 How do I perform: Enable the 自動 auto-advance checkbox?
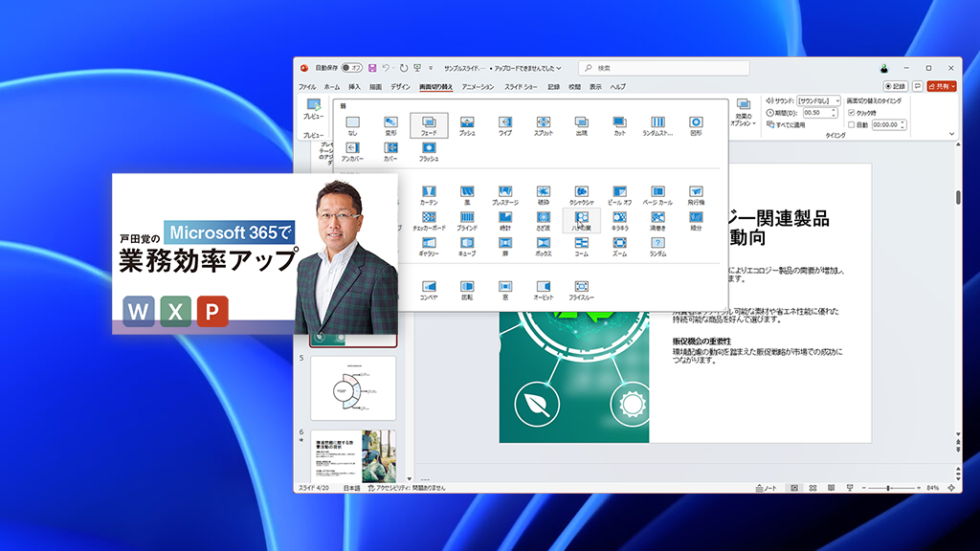pos(851,125)
